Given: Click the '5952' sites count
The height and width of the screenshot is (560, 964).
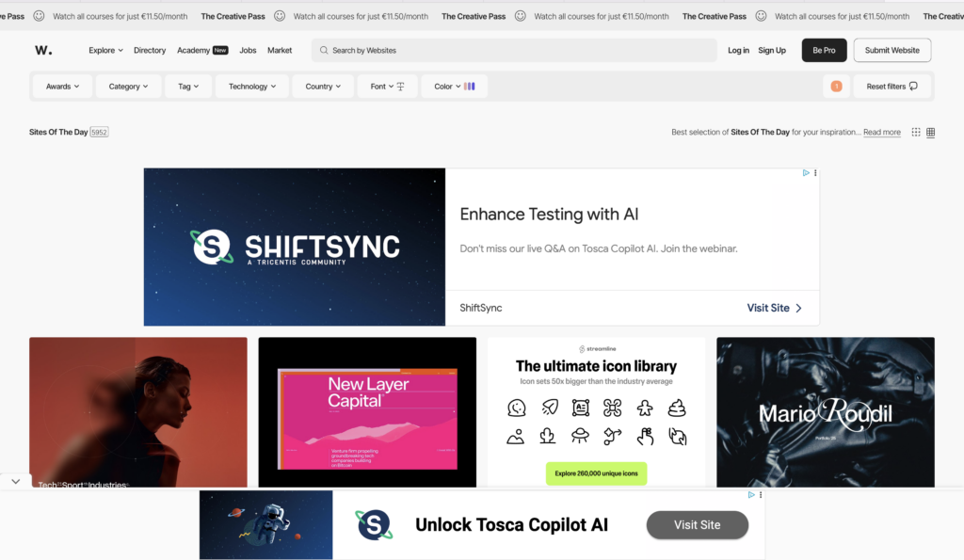Looking at the screenshot, I should (99, 132).
